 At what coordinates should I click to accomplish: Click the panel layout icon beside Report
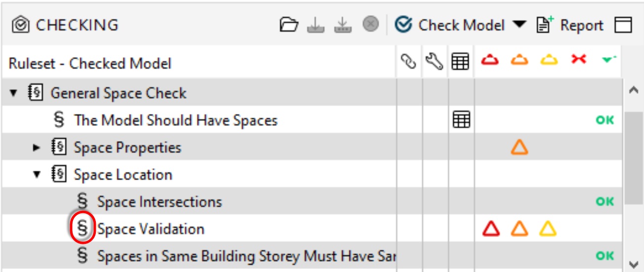[x=623, y=25]
